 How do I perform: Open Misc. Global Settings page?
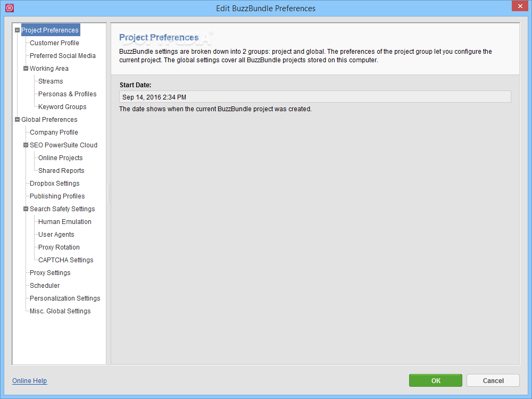pos(60,311)
